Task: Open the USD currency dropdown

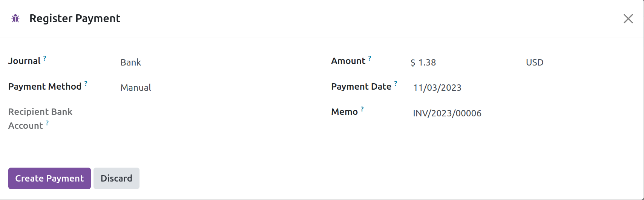Action: click(x=577, y=63)
